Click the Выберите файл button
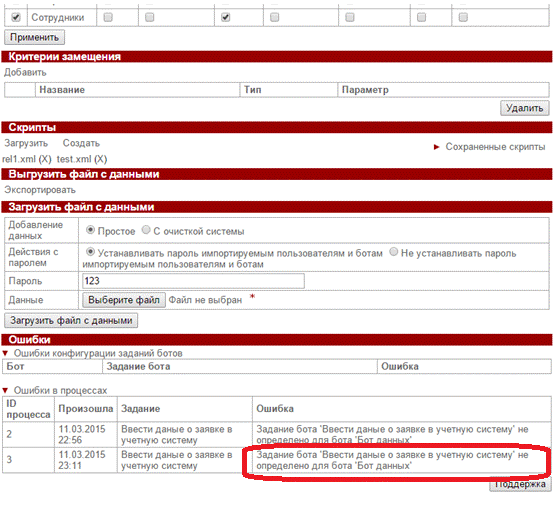 (x=124, y=300)
